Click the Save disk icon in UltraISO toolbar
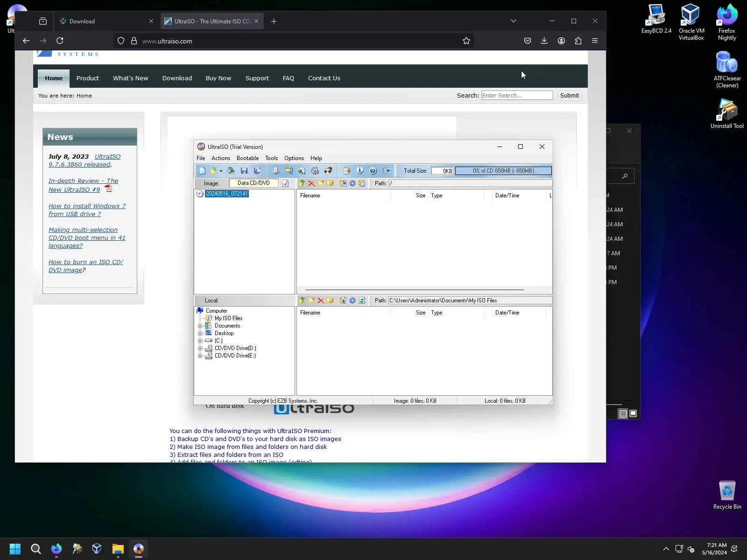Viewport: 747px width, 560px height. [244, 171]
